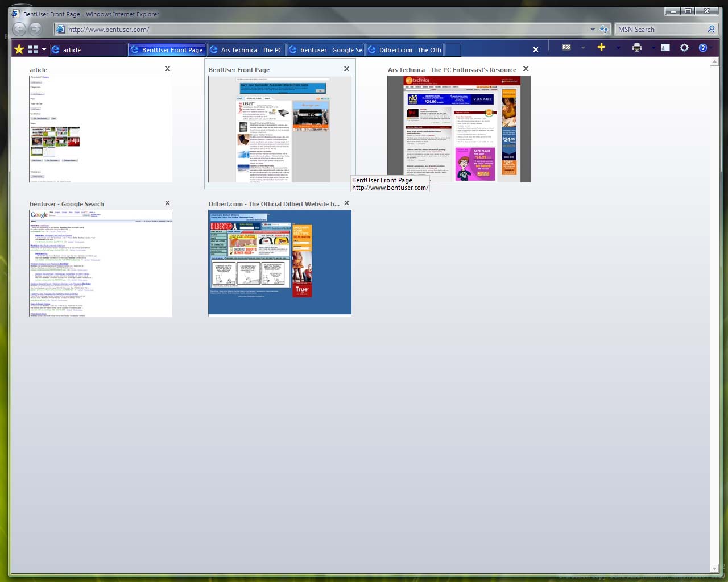This screenshot has height=582, width=728.
Task: Open the article page thumbnail
Action: tap(101, 129)
